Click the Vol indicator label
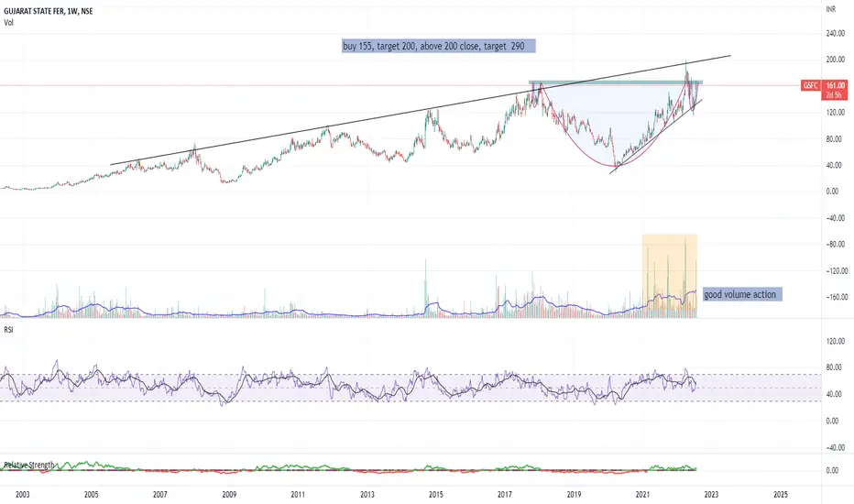 [8, 23]
